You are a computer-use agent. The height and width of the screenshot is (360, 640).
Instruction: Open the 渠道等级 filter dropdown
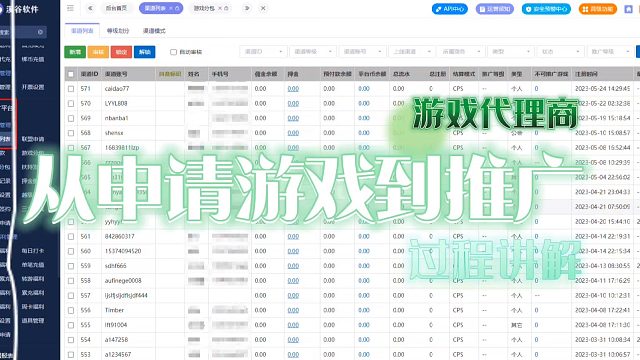313,52
